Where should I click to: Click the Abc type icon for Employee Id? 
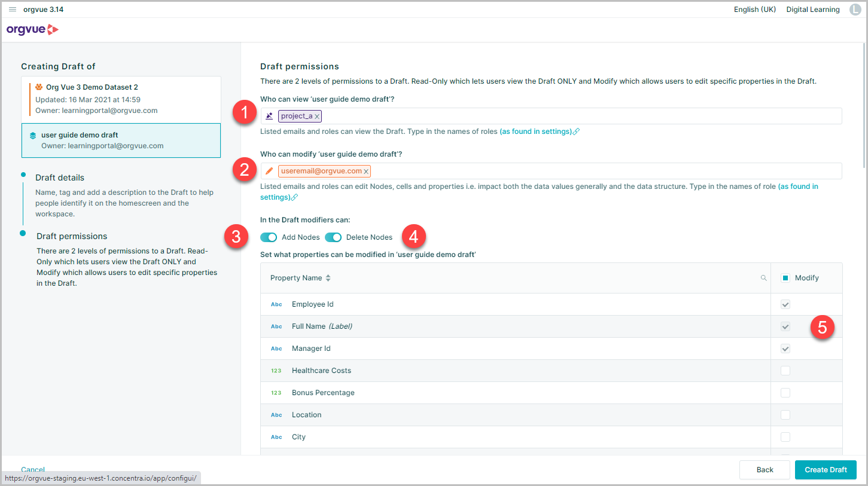[x=276, y=304]
